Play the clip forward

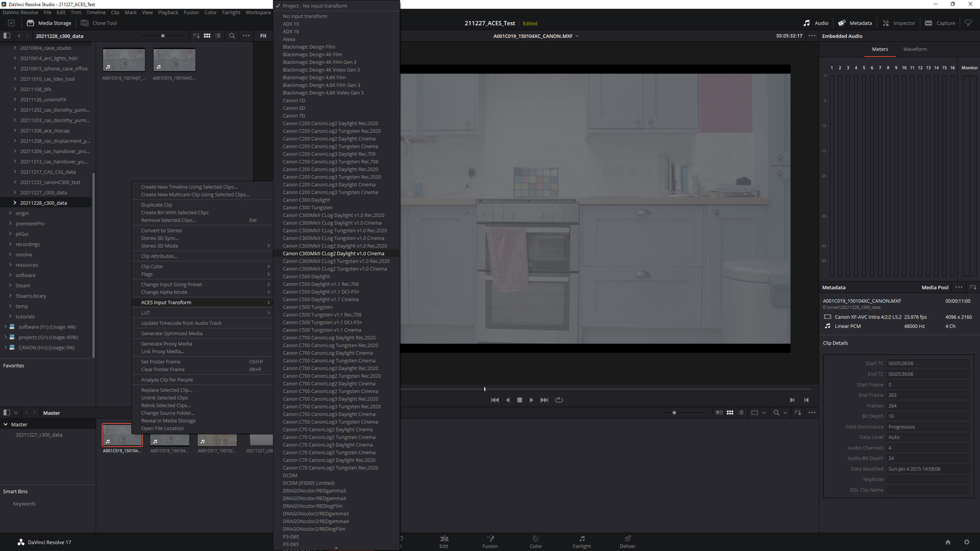[x=531, y=400]
